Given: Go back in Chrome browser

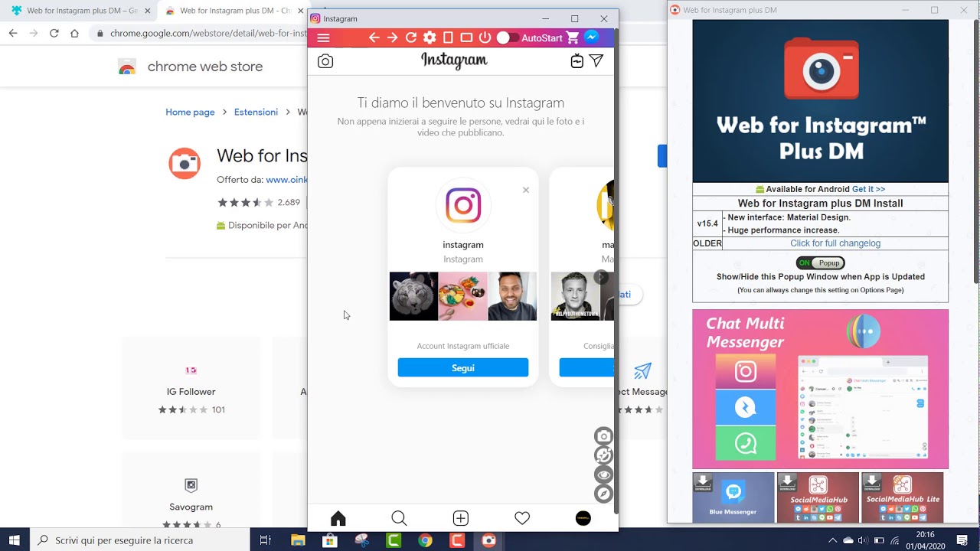Looking at the screenshot, I should coord(13,33).
